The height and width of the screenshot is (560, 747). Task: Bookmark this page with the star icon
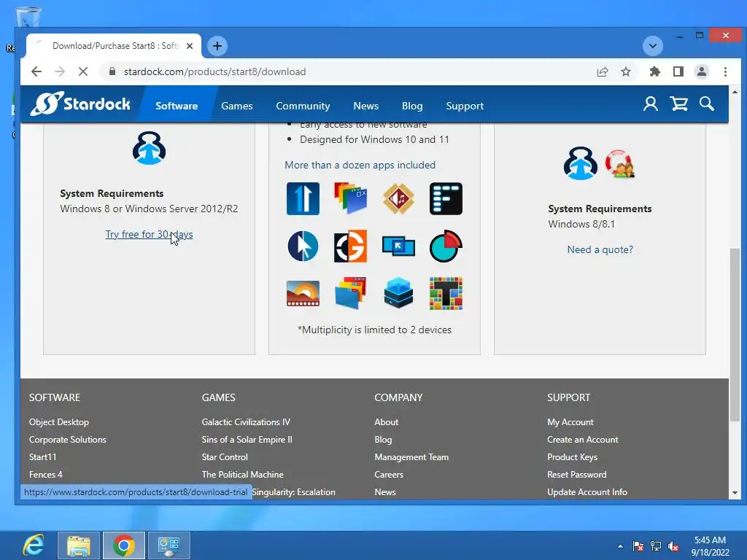coord(626,71)
